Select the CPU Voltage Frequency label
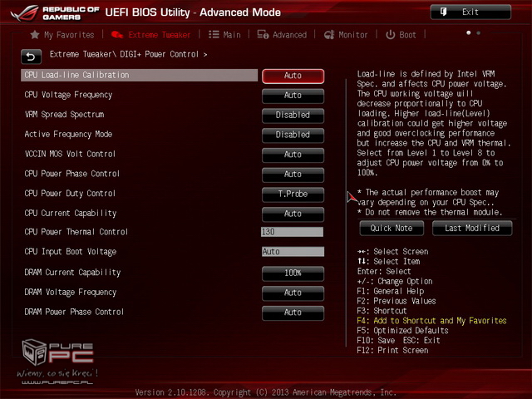This screenshot has height=399, width=532. click(68, 95)
